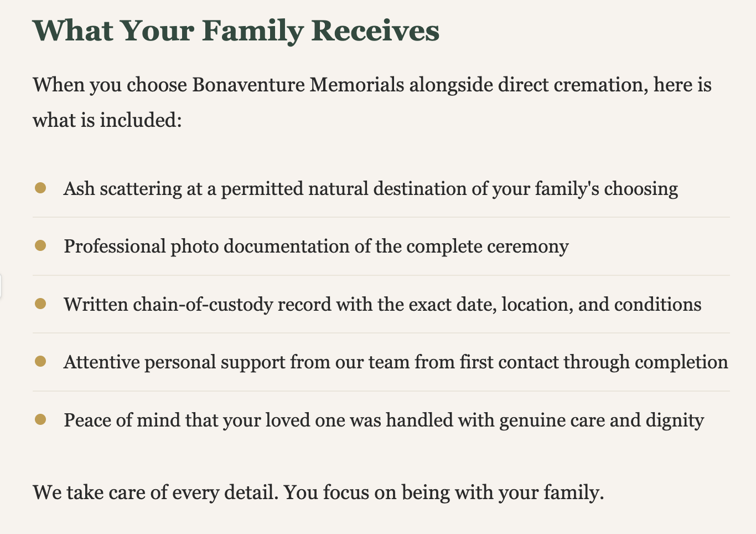Image resolution: width=756 pixels, height=534 pixels.
Task: Click the gold bullet beside Peace of mind
Action: tap(40, 419)
